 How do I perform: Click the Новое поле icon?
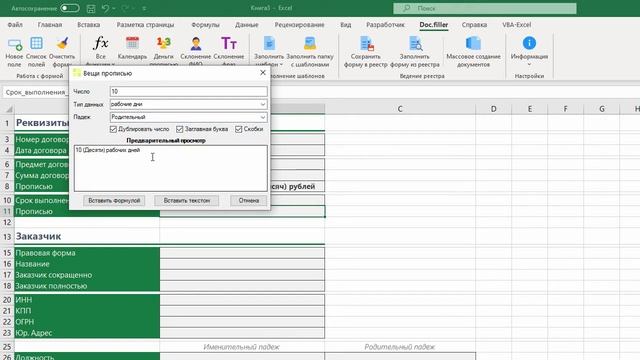pyautogui.click(x=14, y=44)
